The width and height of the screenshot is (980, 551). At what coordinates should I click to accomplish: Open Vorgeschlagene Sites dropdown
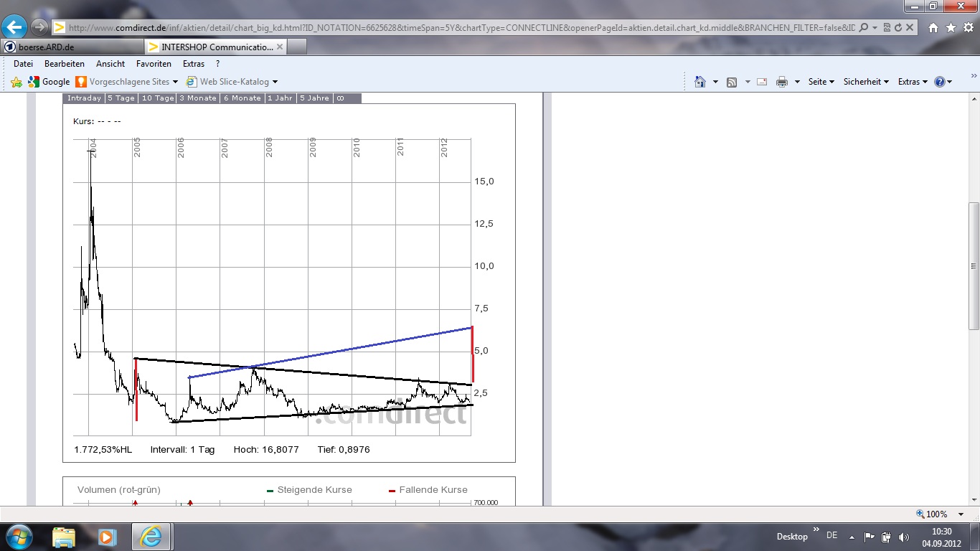[x=126, y=82]
